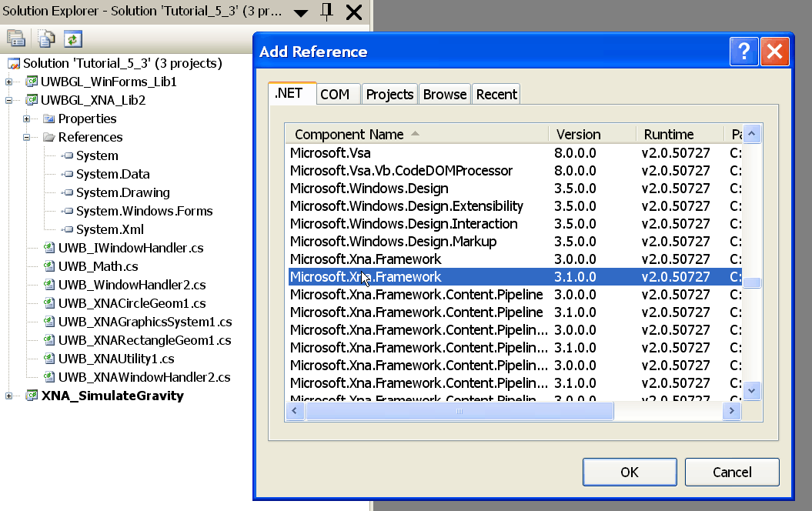Viewport: 812px width, 511px height.
Task: Collapse the UWBGL_XNA_Lib2 project node
Action: [9, 100]
